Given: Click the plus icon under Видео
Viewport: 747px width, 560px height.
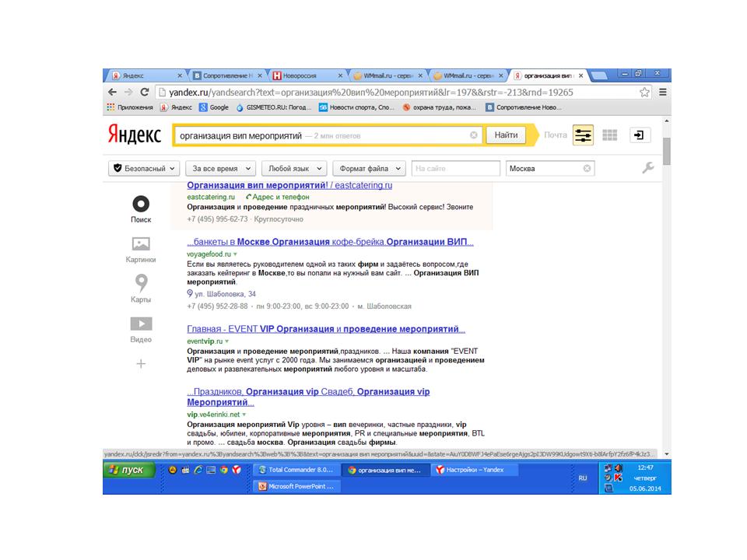Looking at the screenshot, I should tap(141, 364).
